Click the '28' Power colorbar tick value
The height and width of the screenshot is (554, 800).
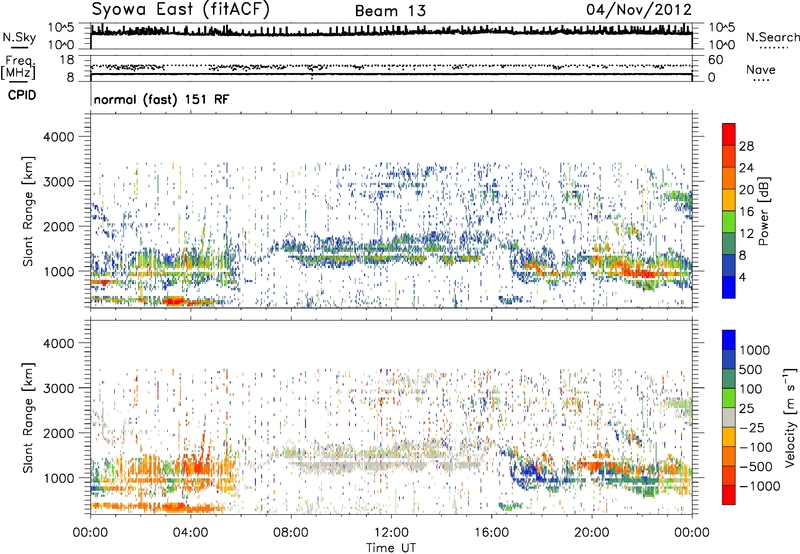point(746,146)
